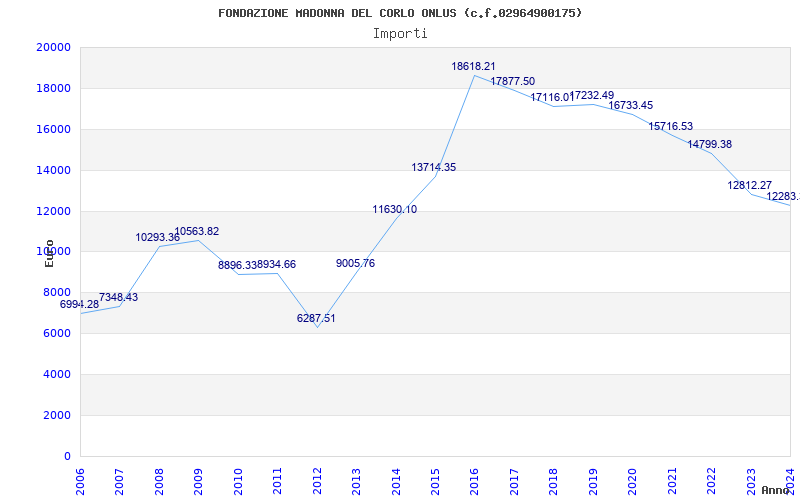Click the y-axis value 12000
The image size is (800, 500).
(54, 211)
